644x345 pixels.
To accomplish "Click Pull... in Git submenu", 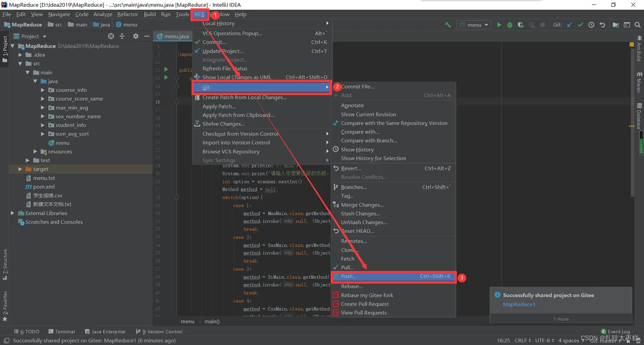I will tap(393, 267).
